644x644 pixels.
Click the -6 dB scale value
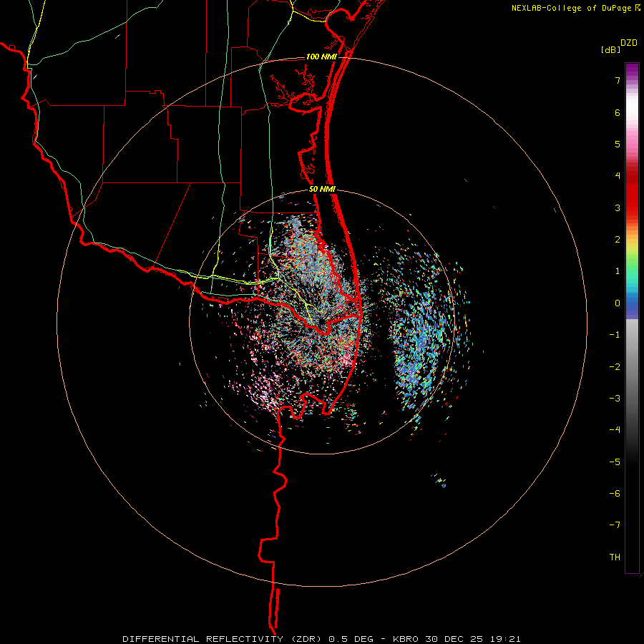[615, 494]
